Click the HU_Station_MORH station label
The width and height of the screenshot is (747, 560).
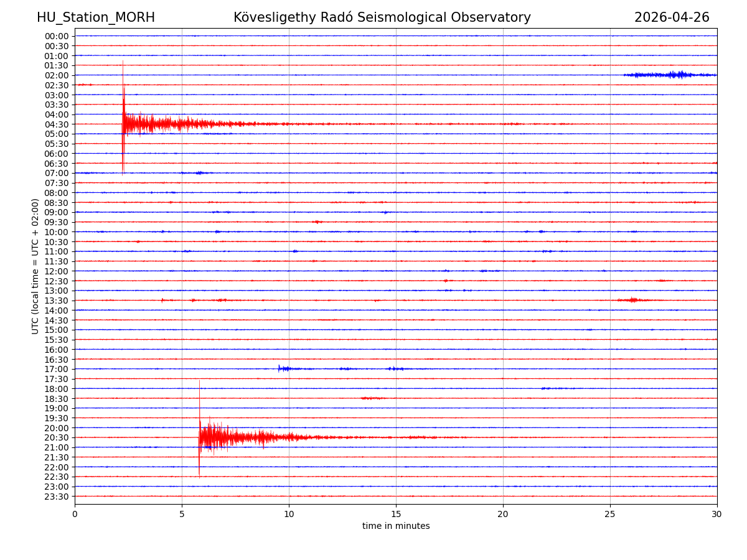96,17
